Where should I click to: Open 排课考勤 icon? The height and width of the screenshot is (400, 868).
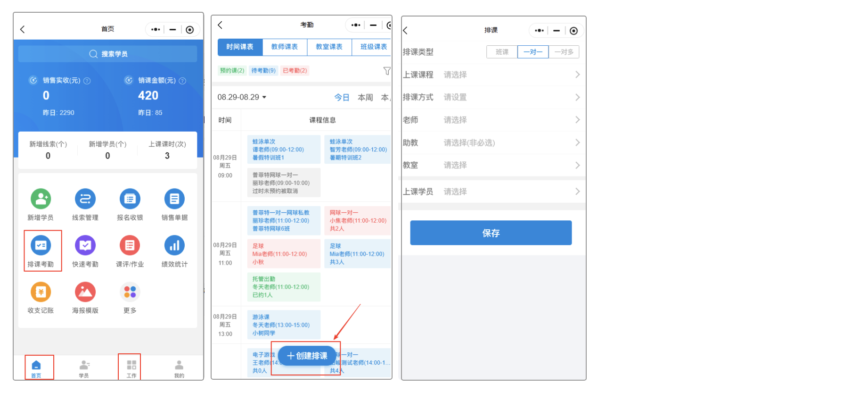[41, 245]
